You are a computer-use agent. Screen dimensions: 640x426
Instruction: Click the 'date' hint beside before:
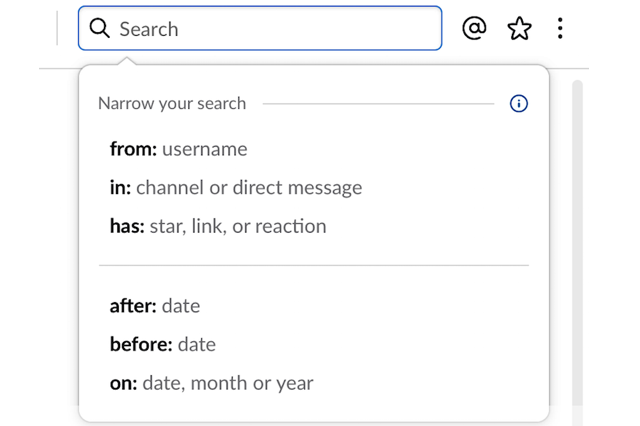(x=197, y=344)
